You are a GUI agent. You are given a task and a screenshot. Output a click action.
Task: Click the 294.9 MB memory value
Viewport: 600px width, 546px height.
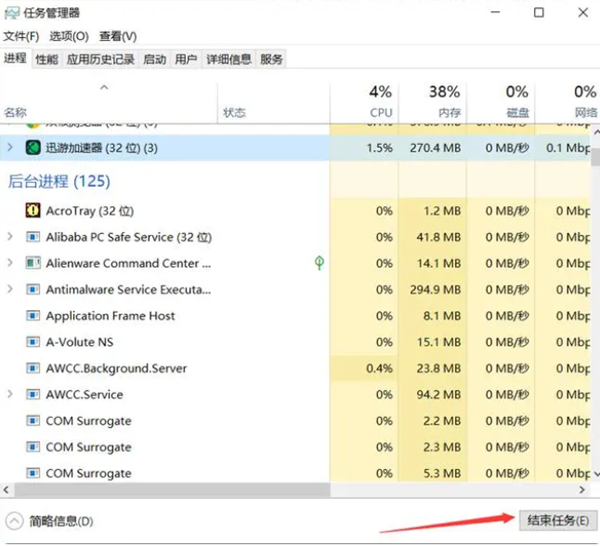[x=435, y=289]
